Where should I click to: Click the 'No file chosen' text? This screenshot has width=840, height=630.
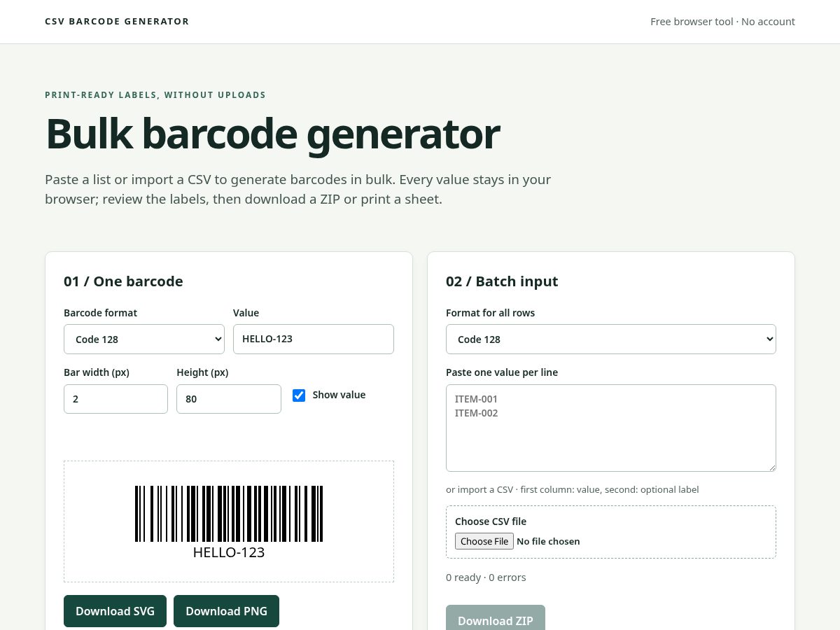tap(548, 541)
